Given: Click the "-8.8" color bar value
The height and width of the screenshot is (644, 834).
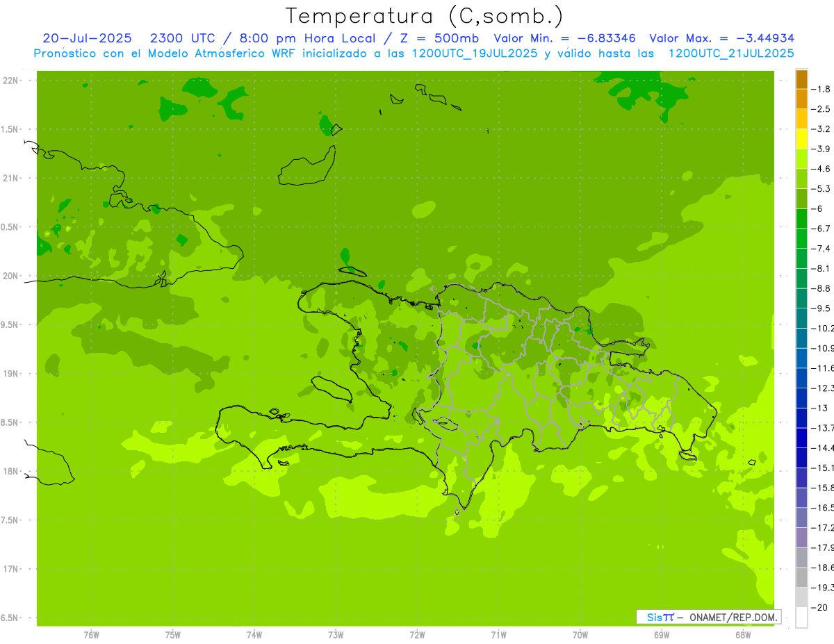Looking at the screenshot, I should click(x=821, y=288).
